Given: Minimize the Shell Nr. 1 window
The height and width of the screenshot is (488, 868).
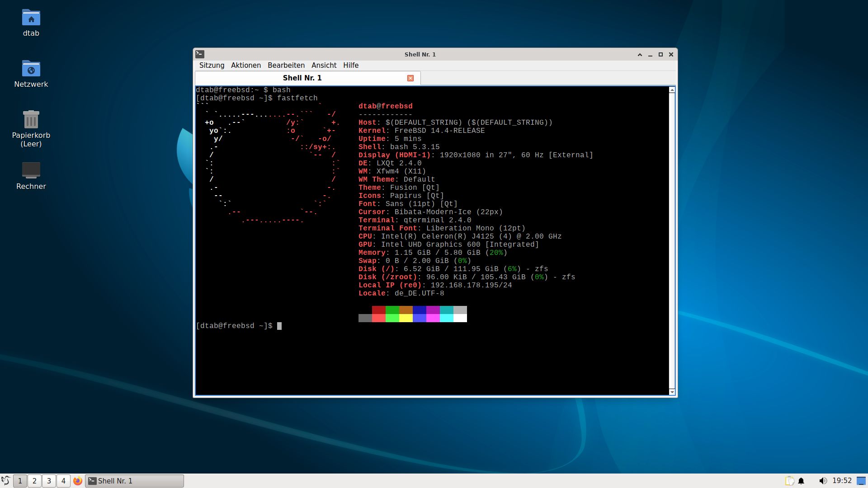Looking at the screenshot, I should 650,55.
